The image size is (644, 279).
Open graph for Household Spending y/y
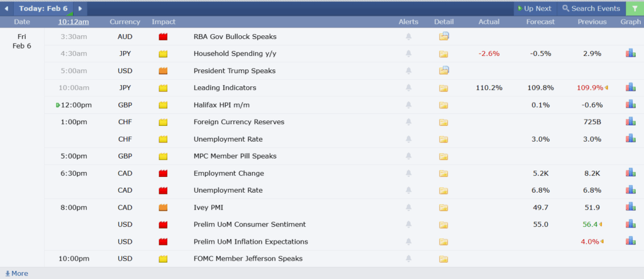point(630,54)
